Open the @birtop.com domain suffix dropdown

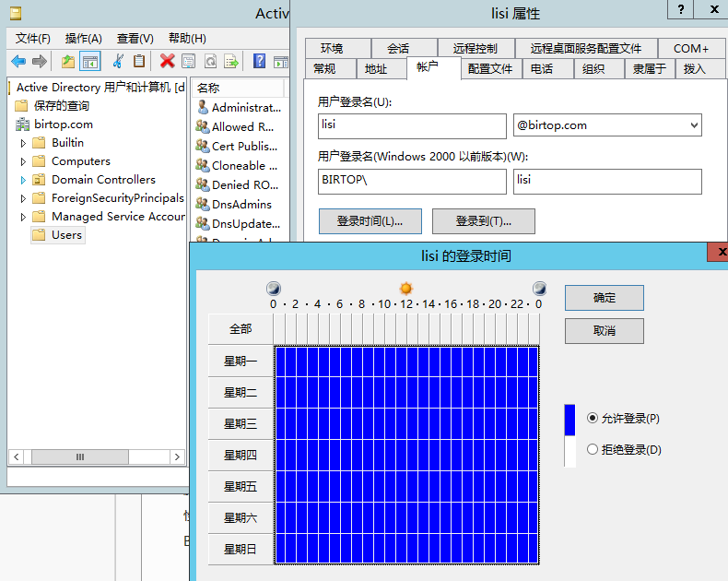coord(694,125)
